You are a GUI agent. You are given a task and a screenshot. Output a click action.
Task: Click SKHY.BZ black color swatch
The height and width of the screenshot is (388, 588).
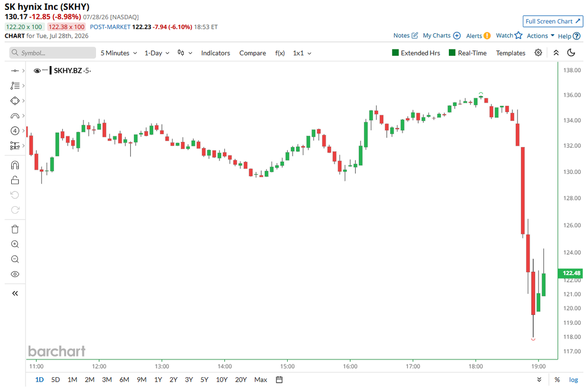pyautogui.click(x=50, y=71)
